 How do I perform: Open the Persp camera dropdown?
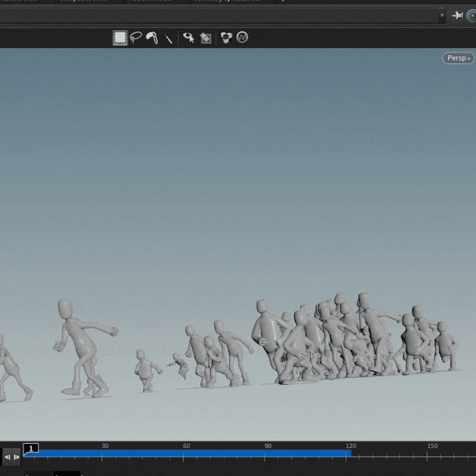coord(458,58)
